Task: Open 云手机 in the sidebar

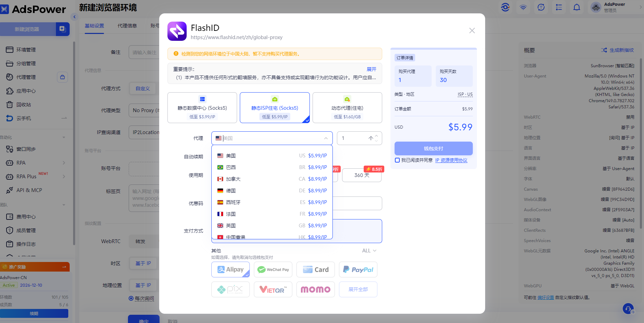Action: (x=23, y=118)
